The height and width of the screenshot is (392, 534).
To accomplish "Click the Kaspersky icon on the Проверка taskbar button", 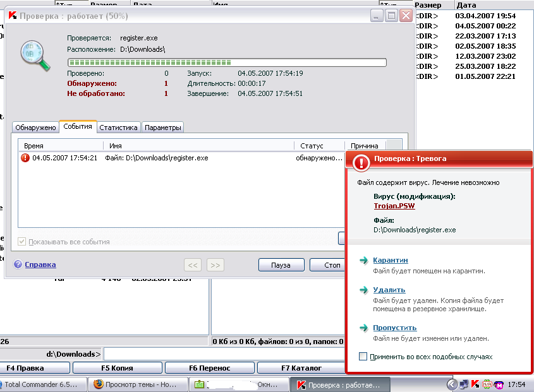I will 301,385.
